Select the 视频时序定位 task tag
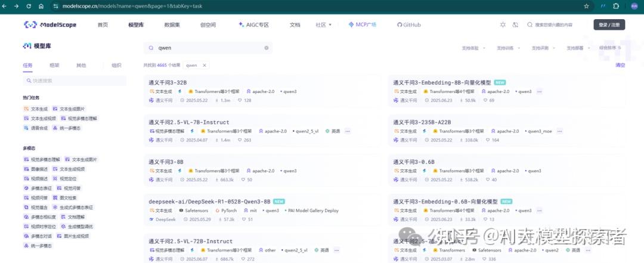Screen dimensions: 644x263 [x=40, y=227]
